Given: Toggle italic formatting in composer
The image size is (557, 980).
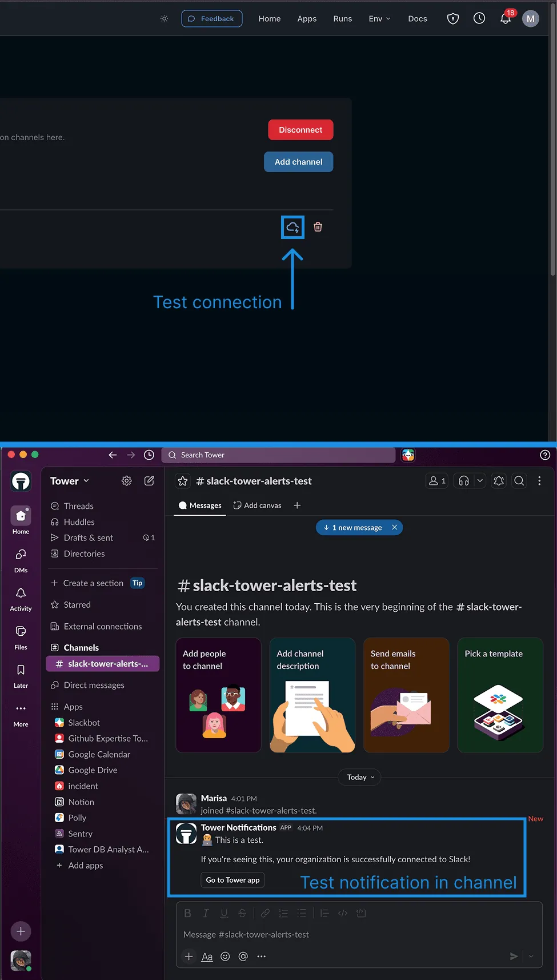Looking at the screenshot, I should 206,913.
